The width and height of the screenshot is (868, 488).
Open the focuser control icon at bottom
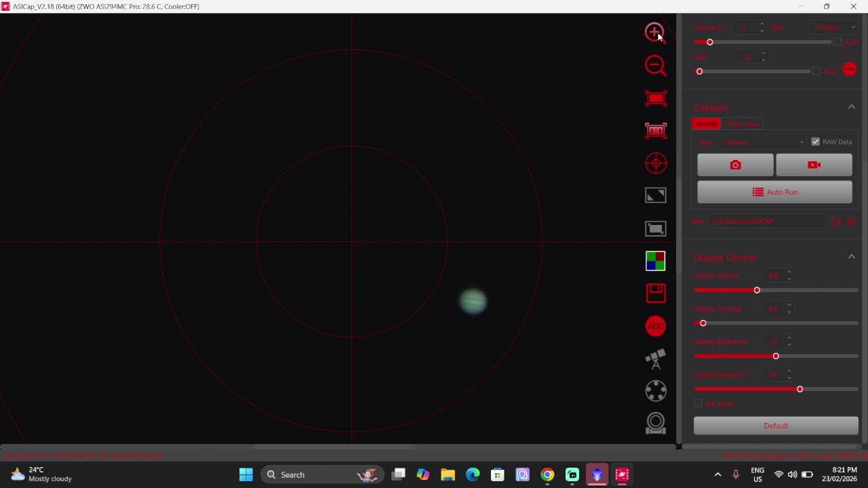click(x=656, y=424)
